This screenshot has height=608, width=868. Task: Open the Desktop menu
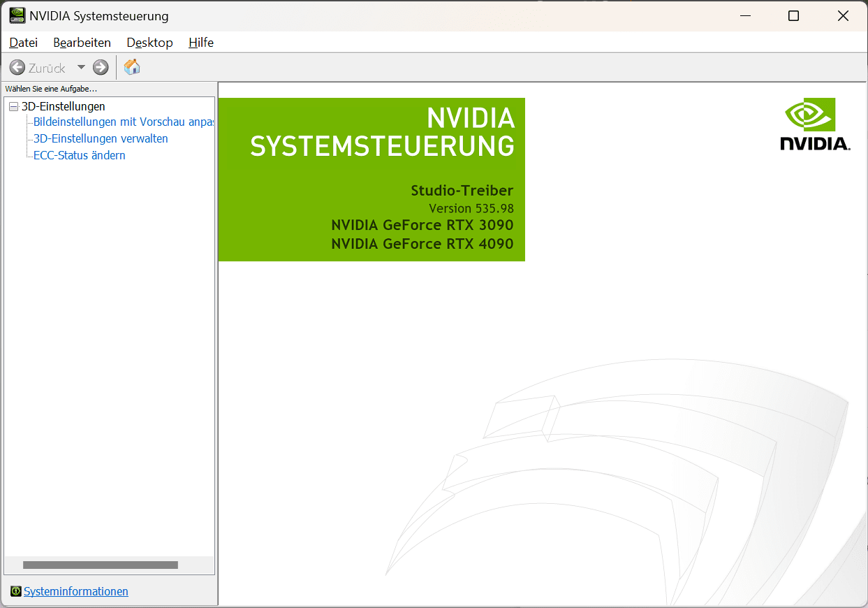[x=149, y=43]
